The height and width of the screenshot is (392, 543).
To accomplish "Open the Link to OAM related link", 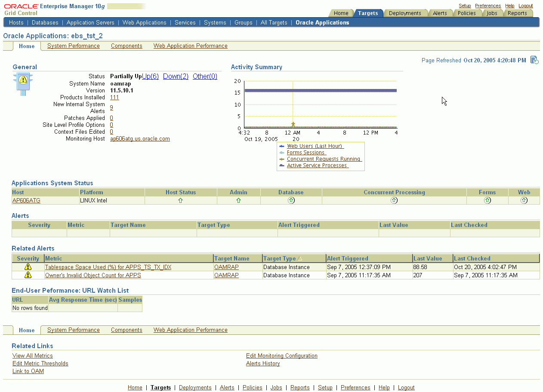I will point(28,371).
